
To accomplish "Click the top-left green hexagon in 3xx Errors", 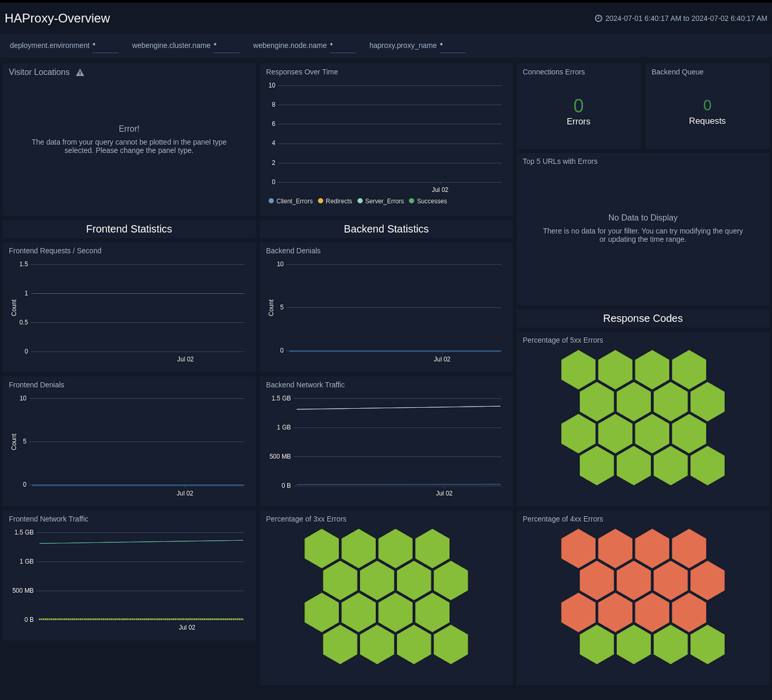I will point(322,549).
